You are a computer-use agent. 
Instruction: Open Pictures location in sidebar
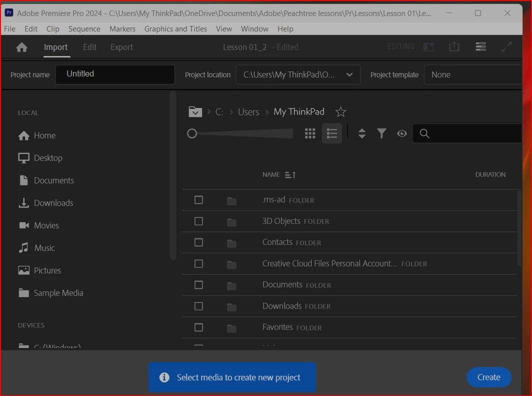click(39, 270)
